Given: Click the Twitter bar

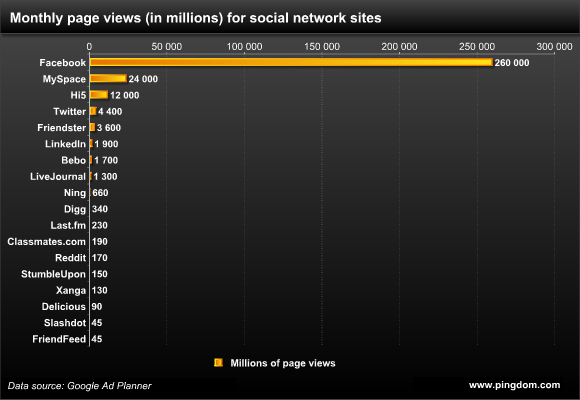Looking at the screenshot, I should coord(93,111).
